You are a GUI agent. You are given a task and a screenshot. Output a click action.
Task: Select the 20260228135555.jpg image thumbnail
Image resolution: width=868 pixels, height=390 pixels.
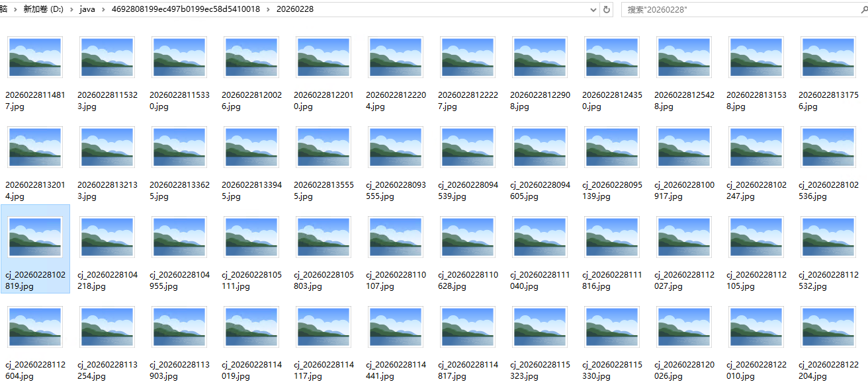pyautogui.click(x=324, y=147)
